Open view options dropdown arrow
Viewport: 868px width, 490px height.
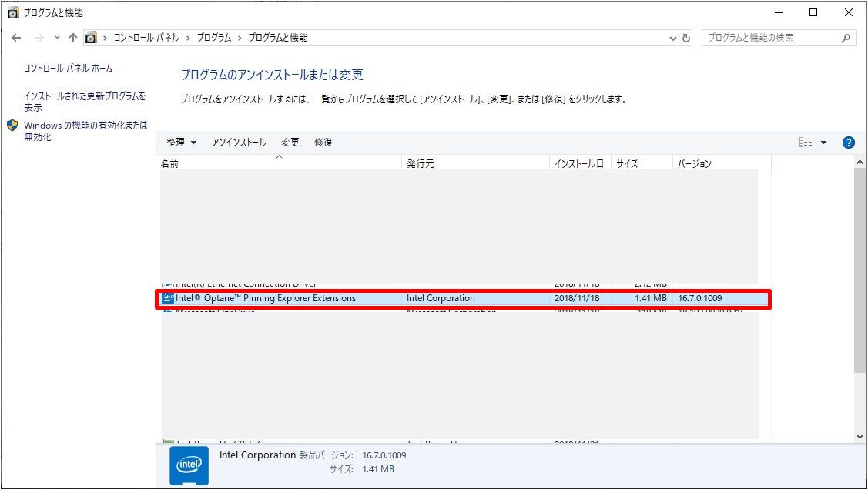(824, 143)
